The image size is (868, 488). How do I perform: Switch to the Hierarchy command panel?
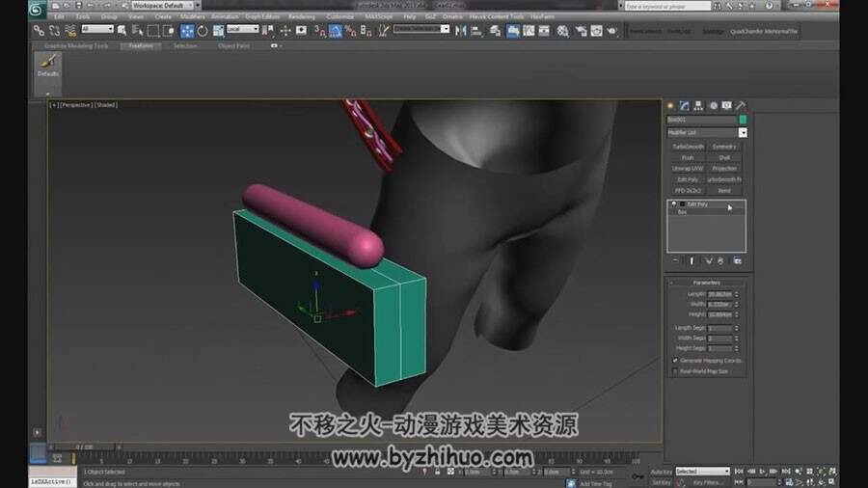click(x=698, y=105)
